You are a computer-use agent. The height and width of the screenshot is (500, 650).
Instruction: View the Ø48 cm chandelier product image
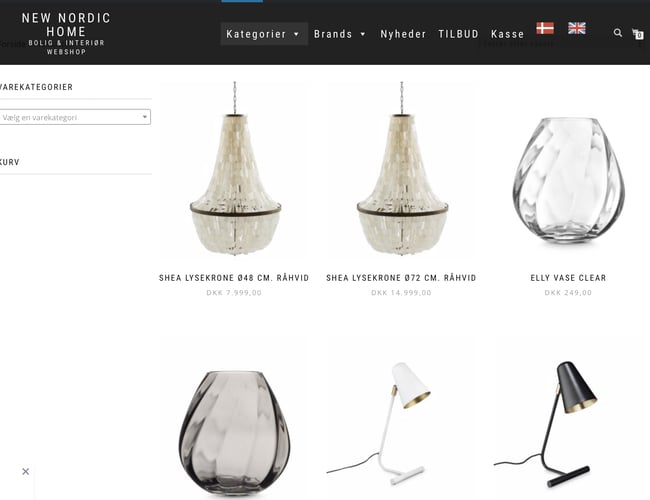click(x=235, y=168)
